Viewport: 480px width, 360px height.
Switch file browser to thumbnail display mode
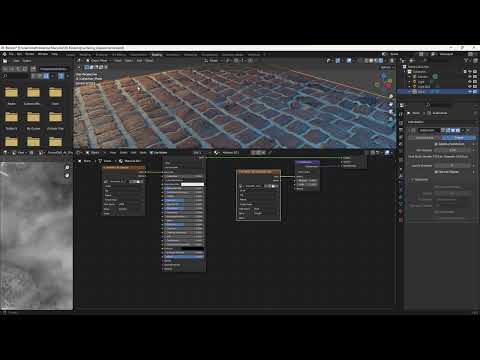point(46,76)
